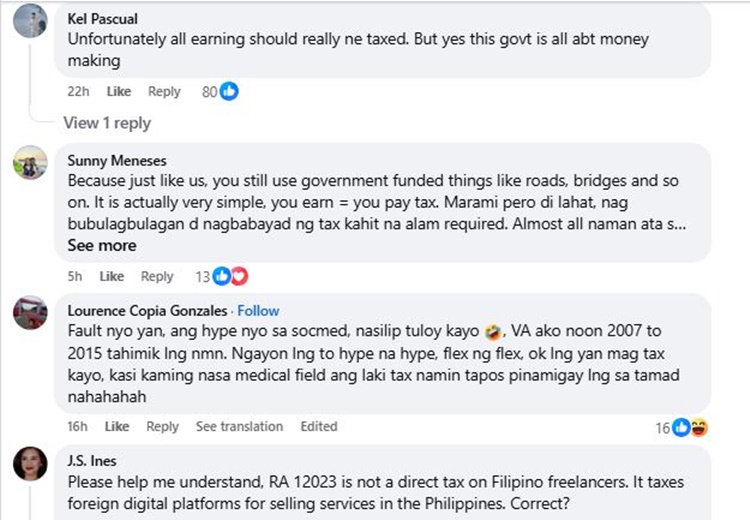The image size is (750, 520).
Task: Expand 'View 1 reply' under Kel's comment
Action: 107,123
